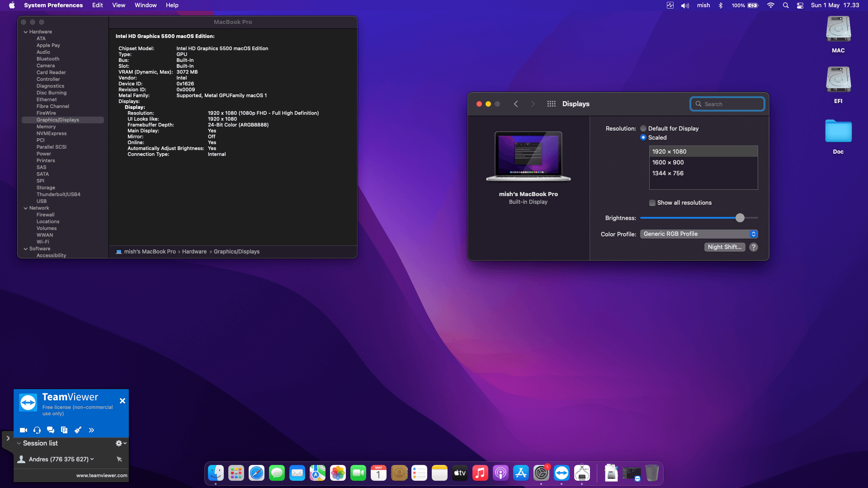868x488 pixels.
Task: Open TeamViewer audio headset options
Action: click(37, 430)
